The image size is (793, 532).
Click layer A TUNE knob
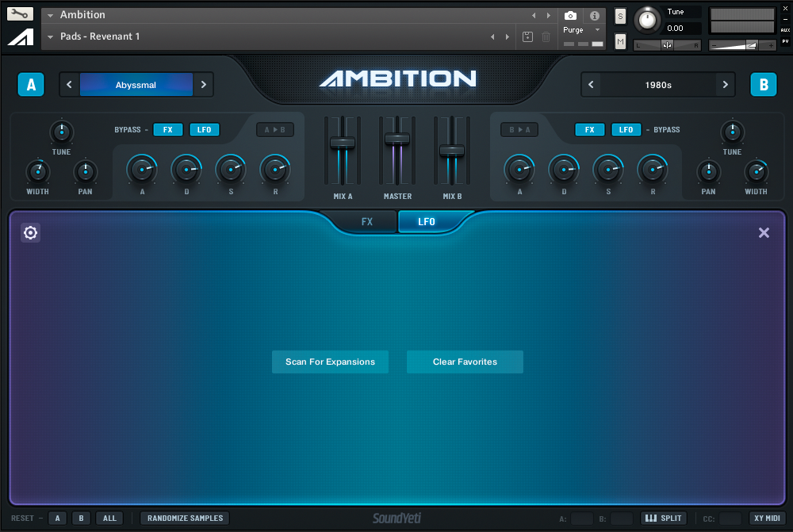point(62,132)
